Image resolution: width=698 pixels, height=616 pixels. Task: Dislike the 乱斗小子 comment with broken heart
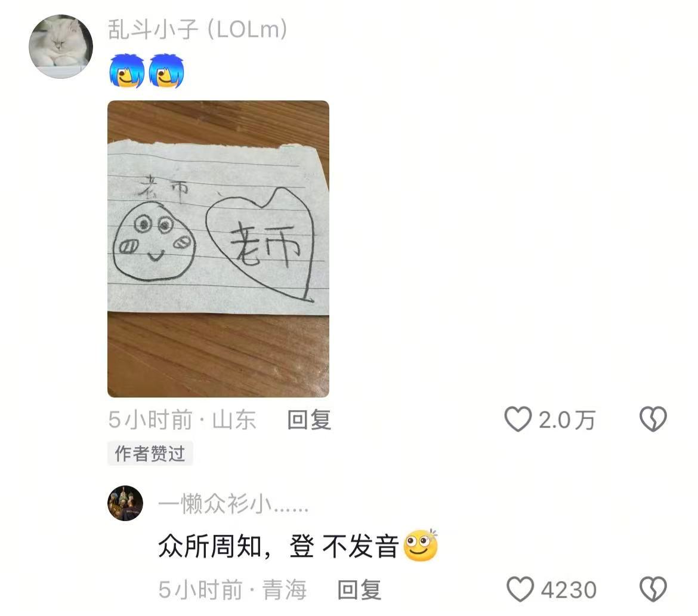pyautogui.click(x=653, y=419)
